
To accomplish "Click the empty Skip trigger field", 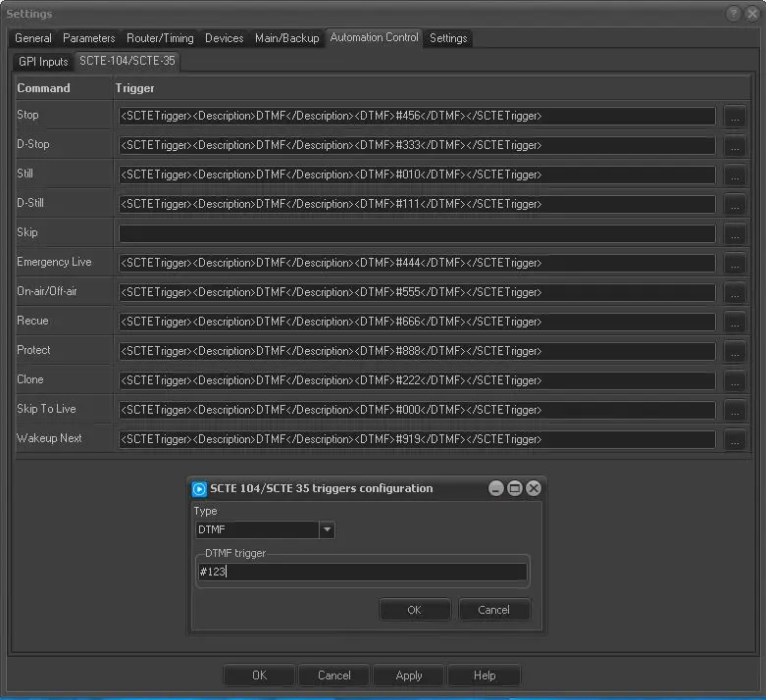I will tap(417, 234).
